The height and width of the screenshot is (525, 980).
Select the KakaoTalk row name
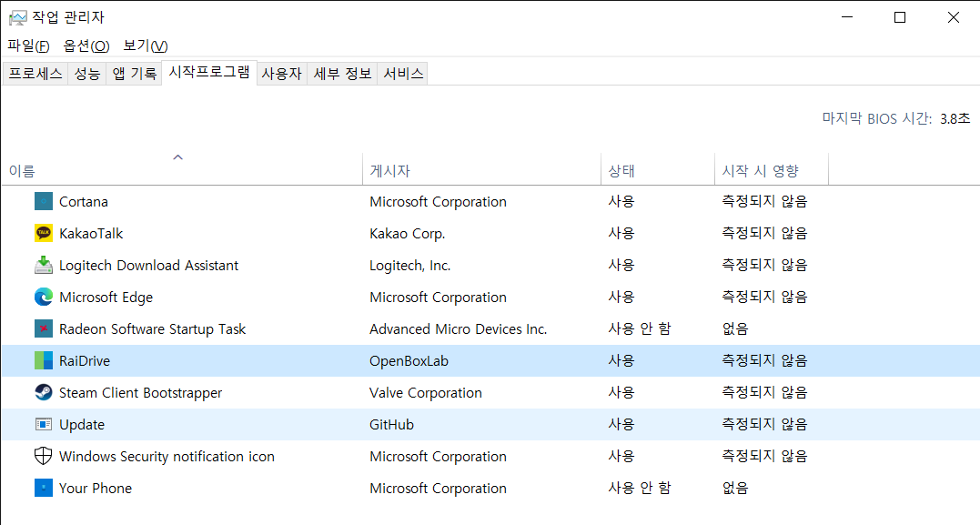[91, 234]
